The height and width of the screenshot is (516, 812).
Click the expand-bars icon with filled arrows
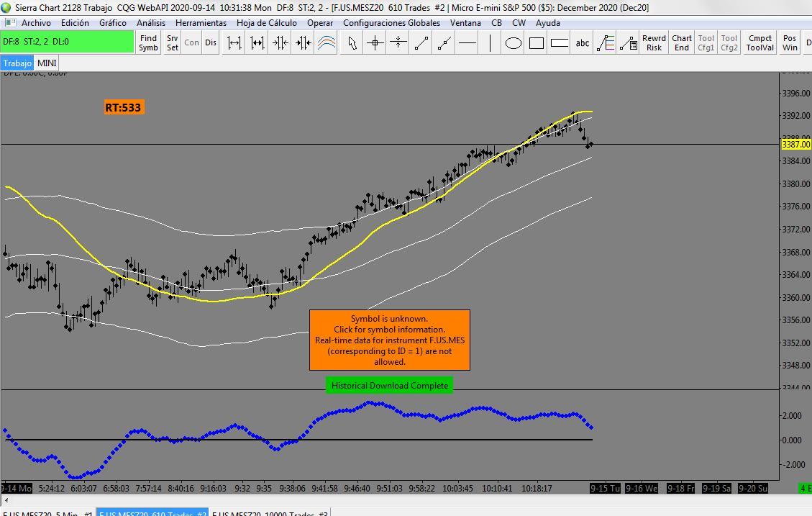pyautogui.click(x=257, y=42)
